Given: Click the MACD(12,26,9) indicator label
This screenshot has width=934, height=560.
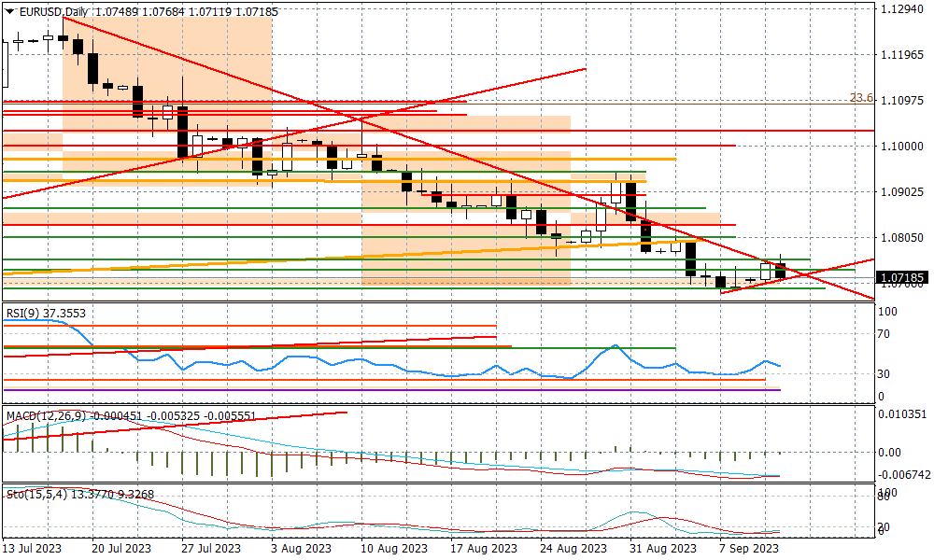Looking at the screenshot, I should pyautogui.click(x=45, y=414).
